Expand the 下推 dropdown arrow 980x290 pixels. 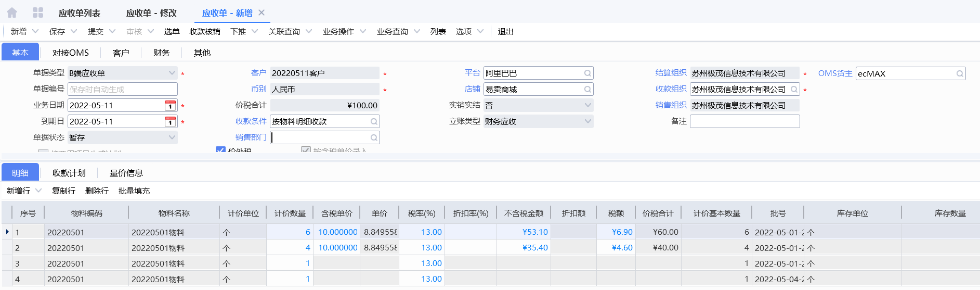click(255, 31)
